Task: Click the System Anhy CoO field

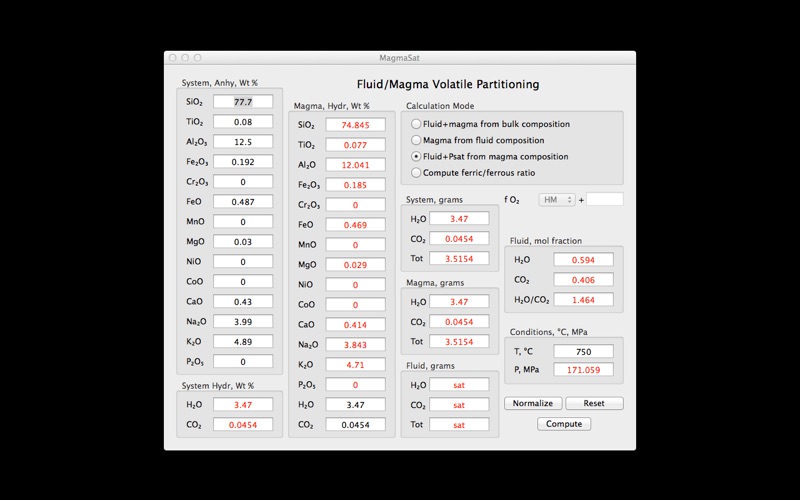Action: click(x=243, y=281)
